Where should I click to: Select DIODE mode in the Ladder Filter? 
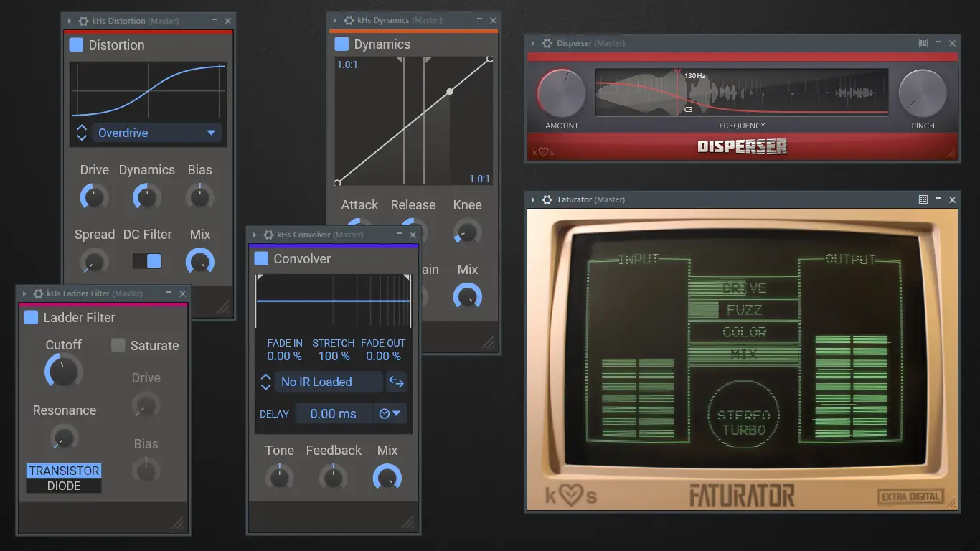coord(63,486)
